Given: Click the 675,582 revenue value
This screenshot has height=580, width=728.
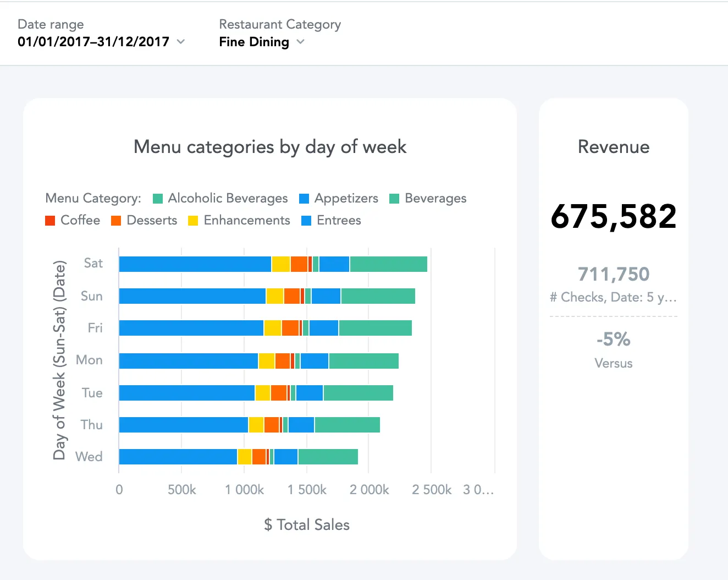Looking at the screenshot, I should [x=613, y=216].
